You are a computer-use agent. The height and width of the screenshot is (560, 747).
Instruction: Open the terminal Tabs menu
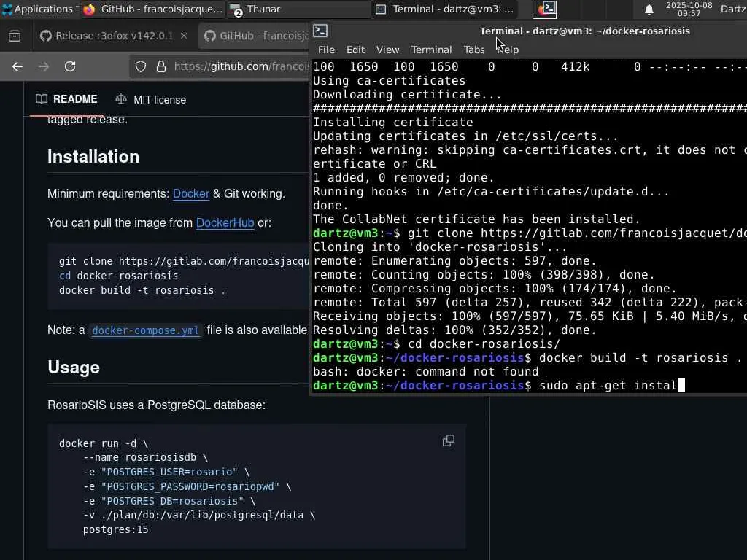coord(474,50)
